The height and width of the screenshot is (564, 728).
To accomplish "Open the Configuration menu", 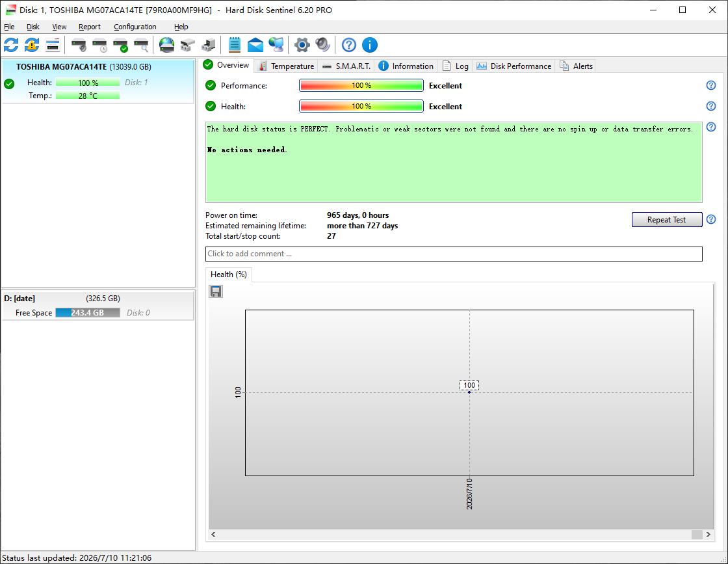I will 135,27.
